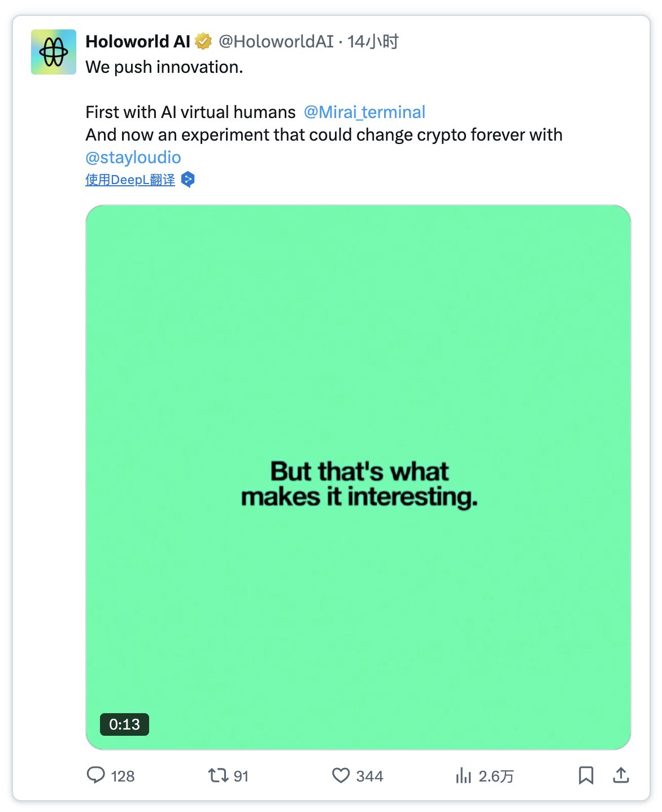The width and height of the screenshot is (662, 812).
Task: Open the reply speech bubble icon
Action: 95,775
